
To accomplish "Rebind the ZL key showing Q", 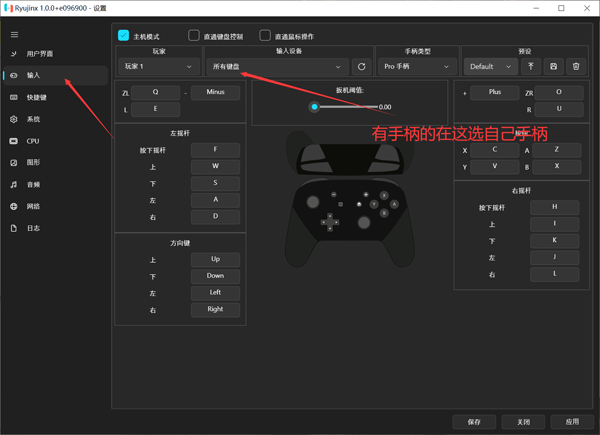I will click(155, 93).
